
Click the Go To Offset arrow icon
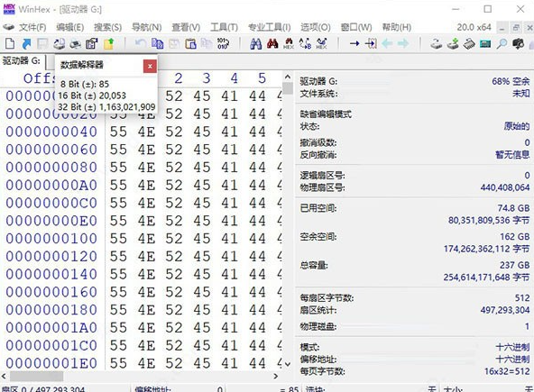coord(354,43)
